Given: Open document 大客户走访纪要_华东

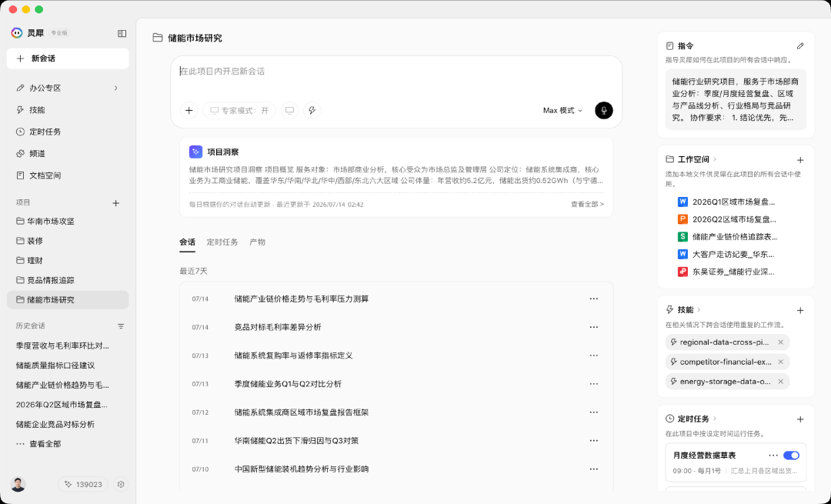Looking at the screenshot, I should pyautogui.click(x=726, y=255).
